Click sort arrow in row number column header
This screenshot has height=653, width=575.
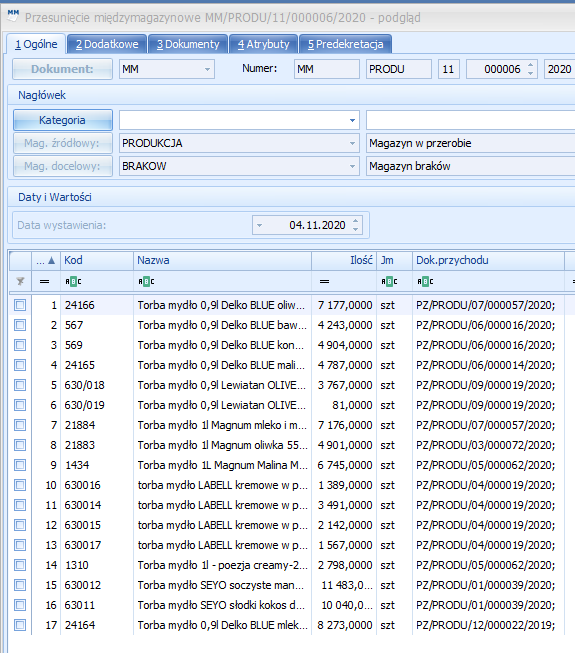[51, 260]
